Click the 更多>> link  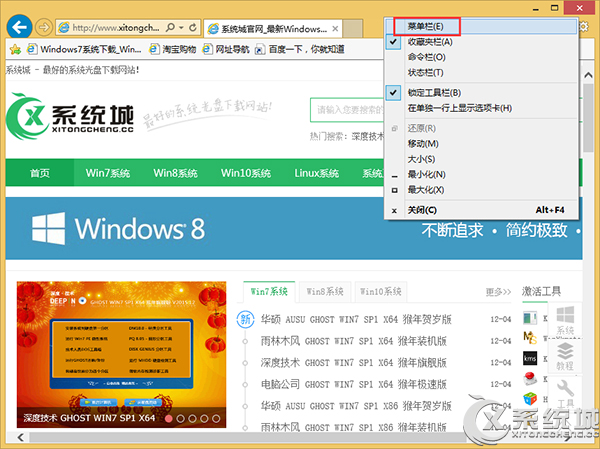(498, 292)
